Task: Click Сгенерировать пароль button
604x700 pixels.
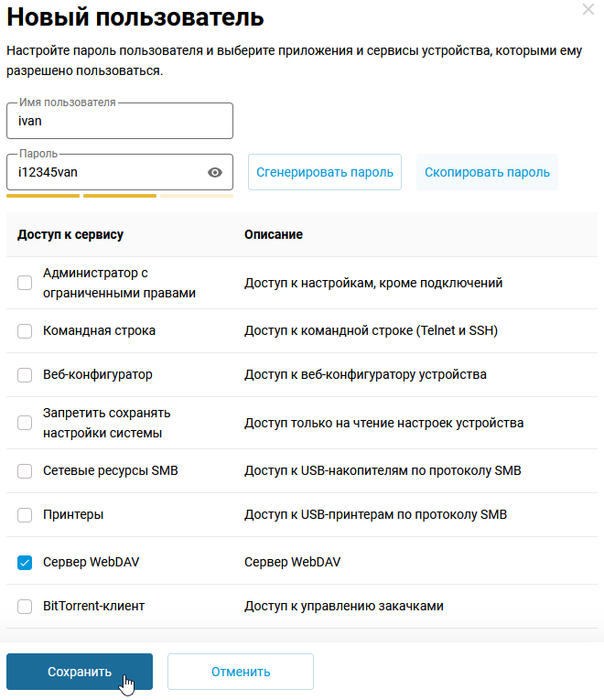Action: 325,172
